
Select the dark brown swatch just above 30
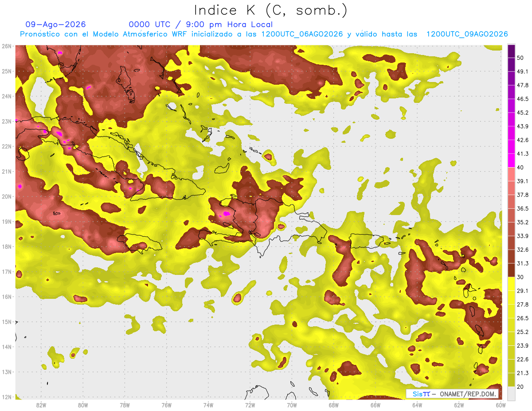coord(512,270)
